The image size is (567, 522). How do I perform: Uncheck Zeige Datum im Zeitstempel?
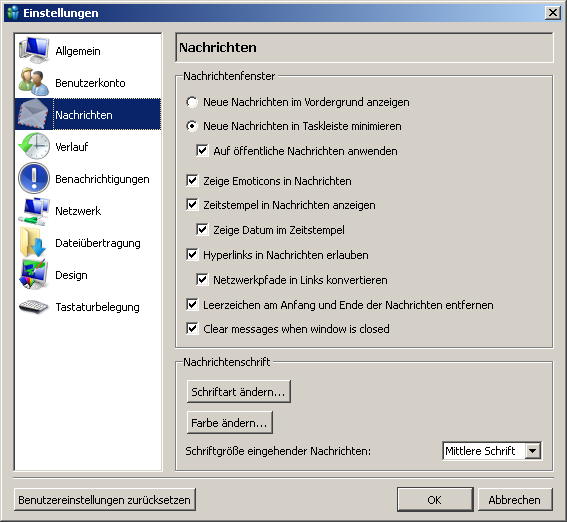click(202, 230)
